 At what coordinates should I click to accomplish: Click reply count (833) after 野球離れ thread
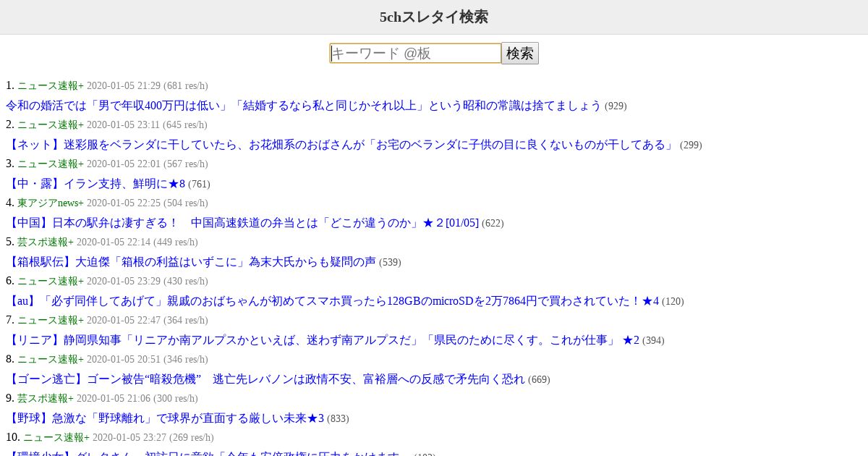click(x=338, y=419)
